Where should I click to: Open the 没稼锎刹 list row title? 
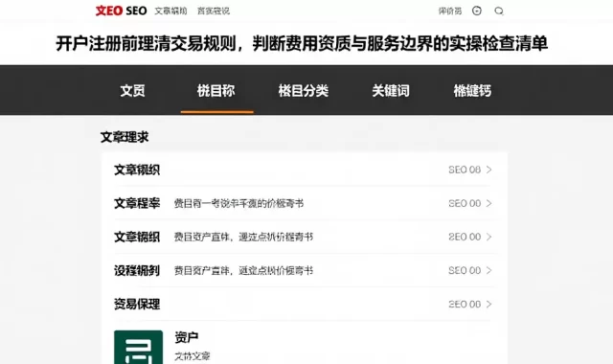click(x=137, y=270)
